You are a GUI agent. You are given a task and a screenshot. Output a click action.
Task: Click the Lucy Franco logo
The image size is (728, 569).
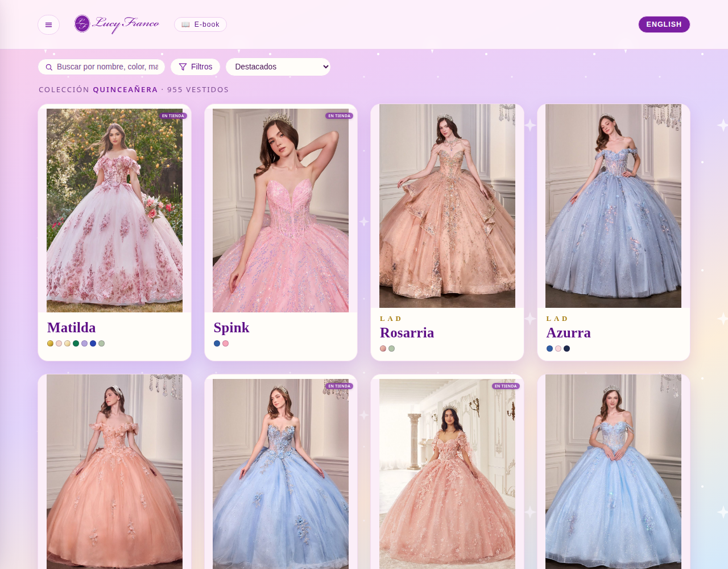coord(117,24)
